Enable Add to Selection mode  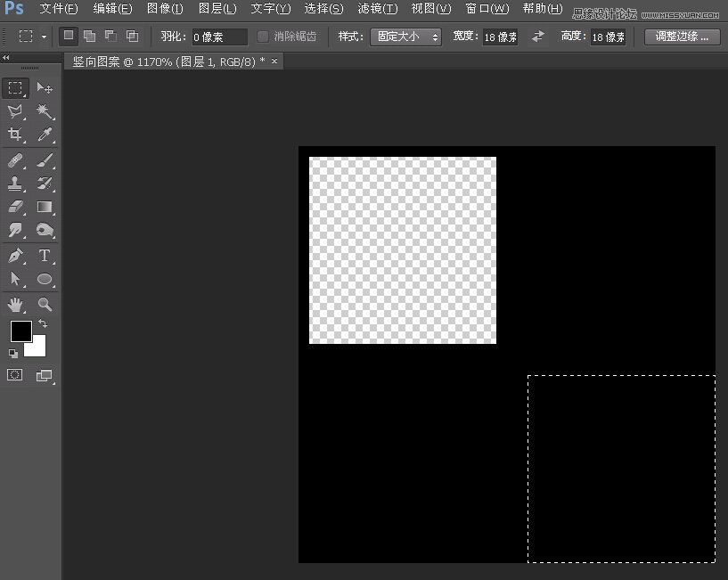[x=90, y=37]
